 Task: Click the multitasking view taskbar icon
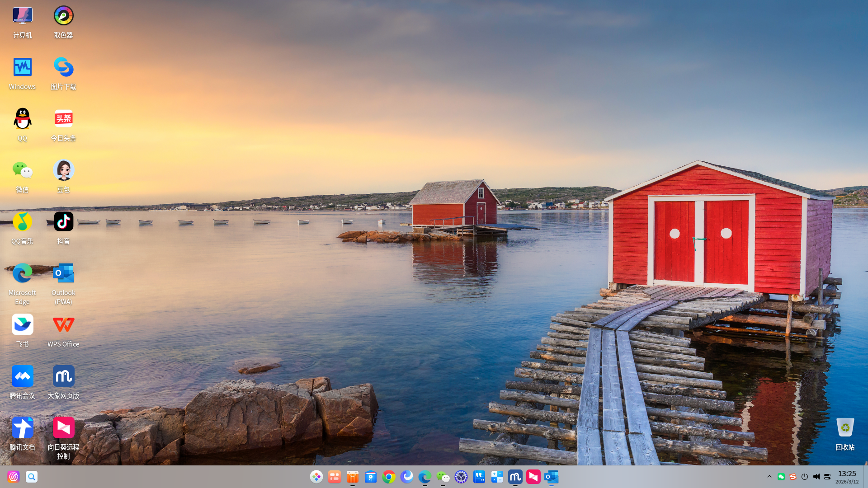tap(335, 477)
